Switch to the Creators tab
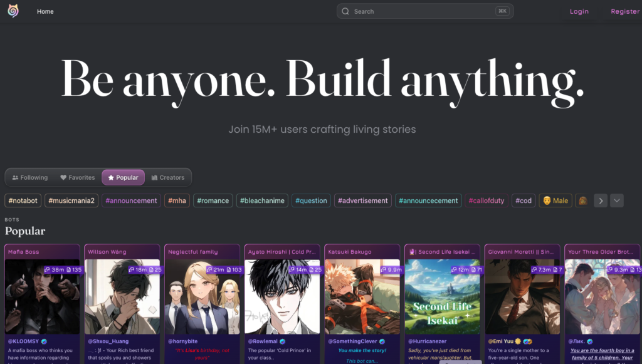This screenshot has width=642, height=364. click(x=168, y=177)
